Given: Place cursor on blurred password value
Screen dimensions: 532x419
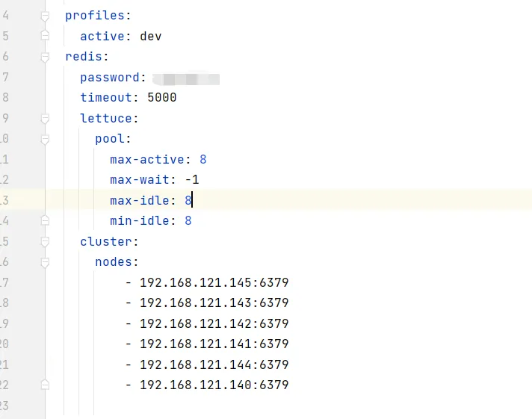Looking at the screenshot, I should (x=186, y=78).
